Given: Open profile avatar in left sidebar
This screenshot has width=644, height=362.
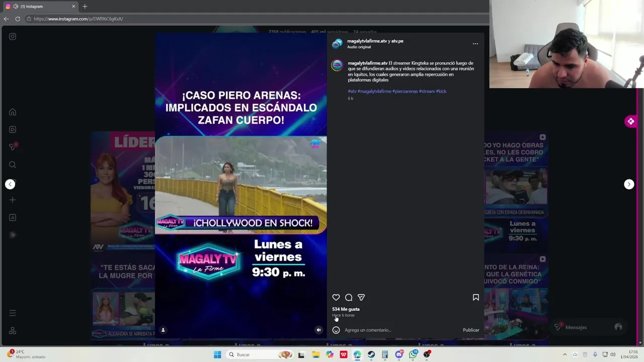Looking at the screenshot, I should (x=13, y=235).
